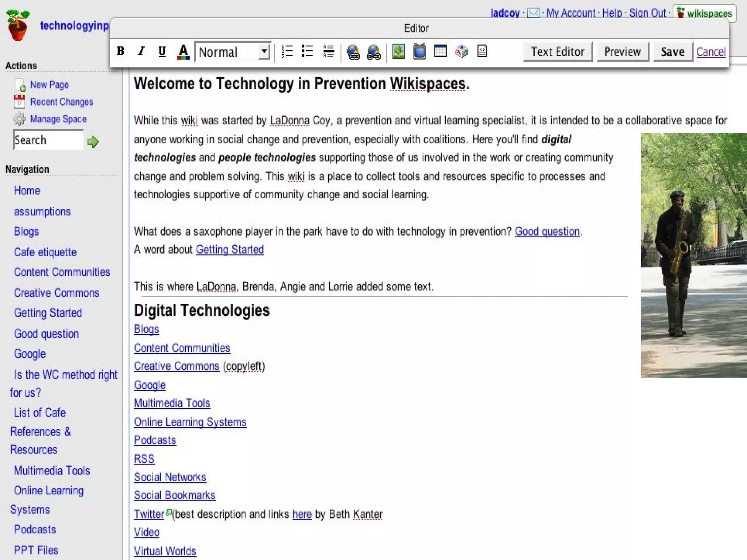Toggle italic formatting button
The image size is (747, 560).
(141, 51)
